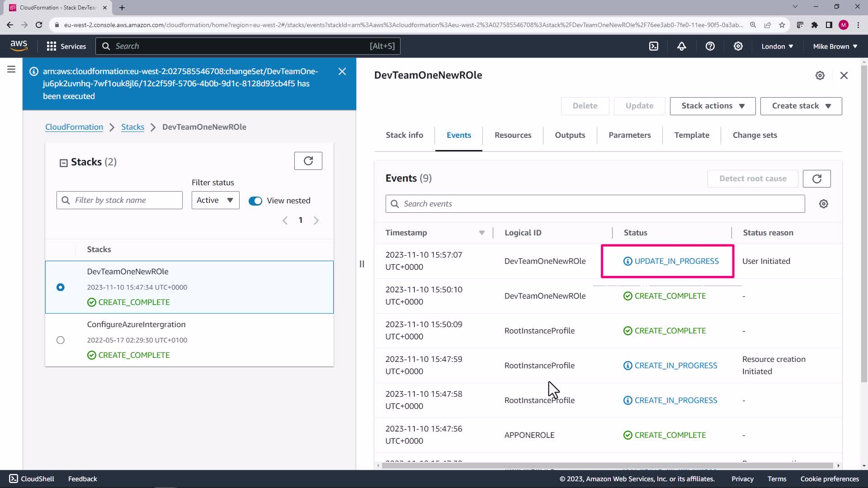The image size is (868, 488).
Task: Switch to the Change sets tab
Action: coord(755,135)
